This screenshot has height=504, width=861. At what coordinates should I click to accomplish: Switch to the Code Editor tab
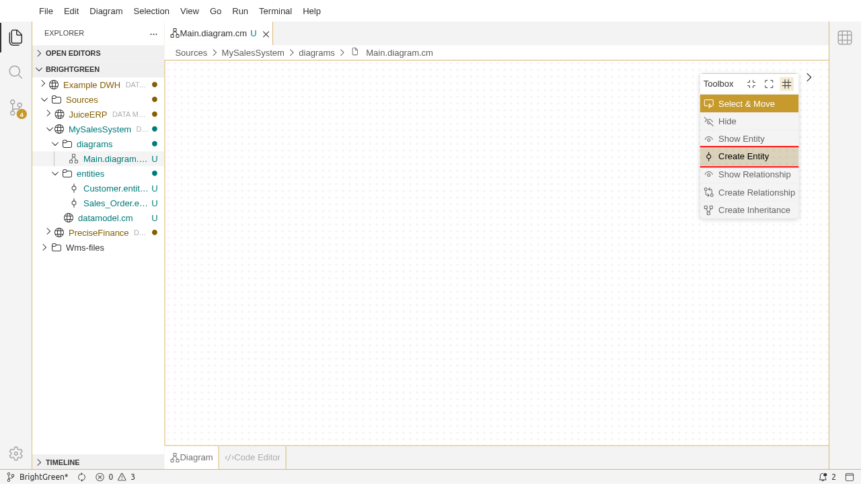tap(252, 458)
